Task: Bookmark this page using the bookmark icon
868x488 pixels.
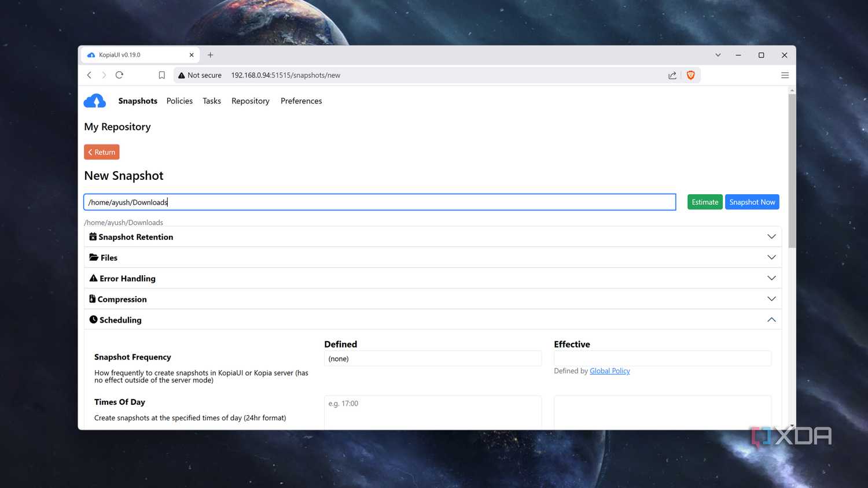Action: click(162, 75)
